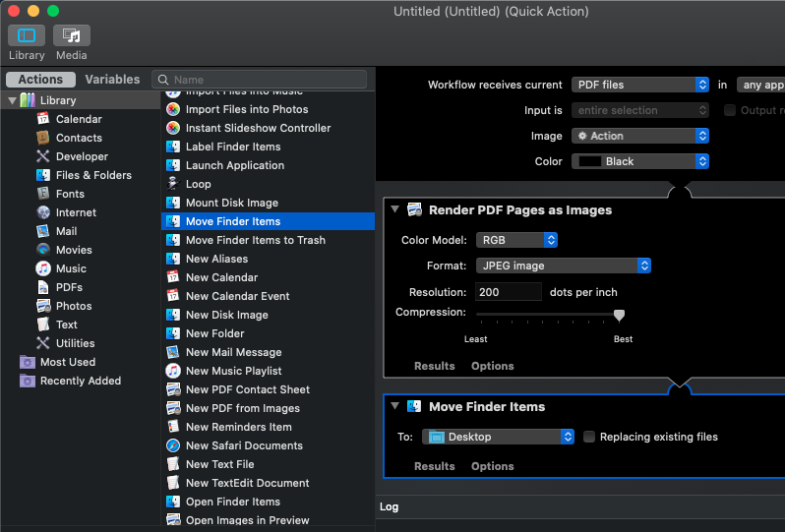Click the New Music Playlist action icon
Screen dimensions: 785x532
click(x=173, y=371)
